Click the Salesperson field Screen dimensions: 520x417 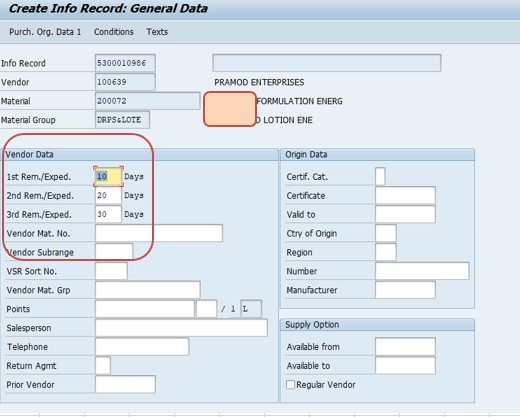(x=181, y=328)
